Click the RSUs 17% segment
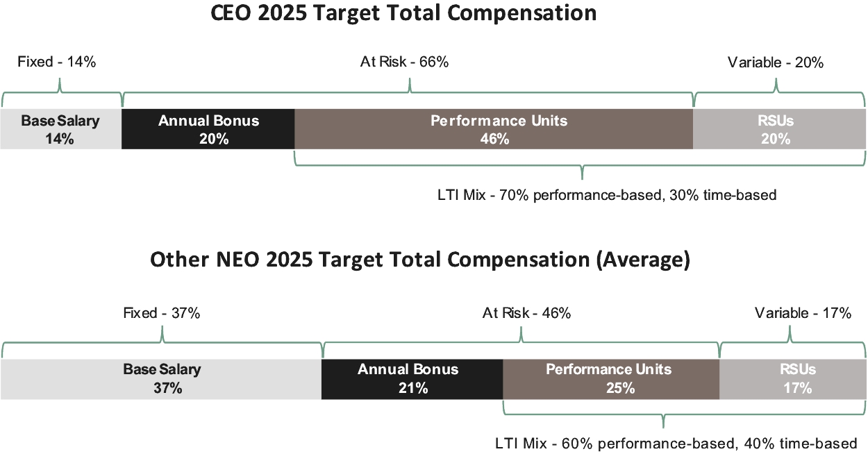 coord(793,379)
